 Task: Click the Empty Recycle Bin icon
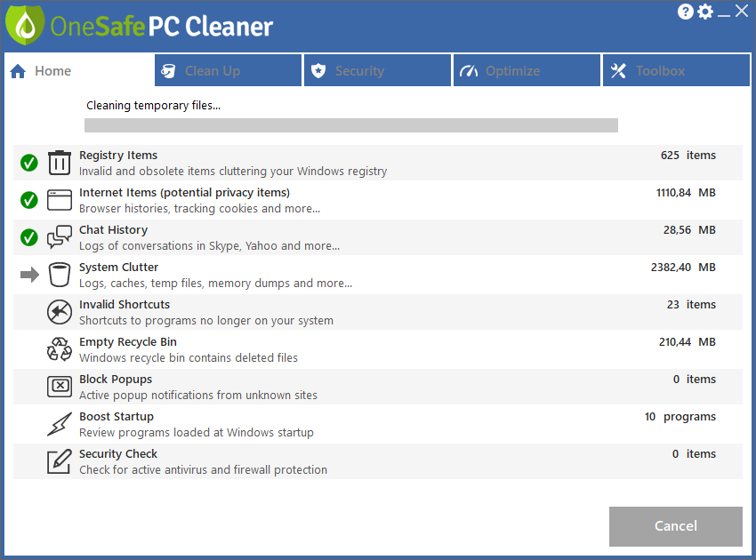[x=60, y=349]
